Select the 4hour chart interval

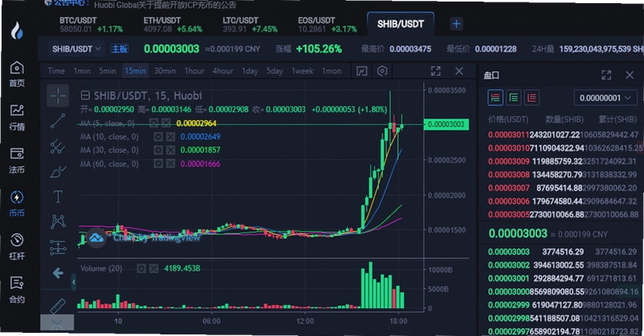click(222, 71)
